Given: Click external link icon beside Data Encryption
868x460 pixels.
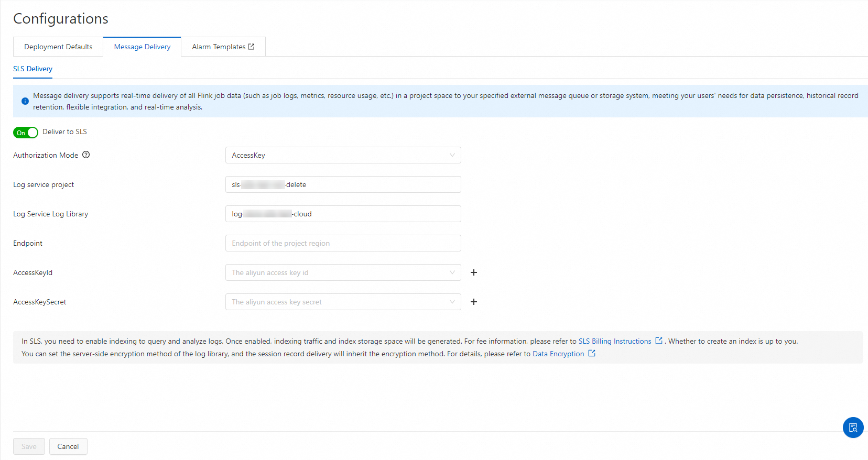Looking at the screenshot, I should 592,354.
